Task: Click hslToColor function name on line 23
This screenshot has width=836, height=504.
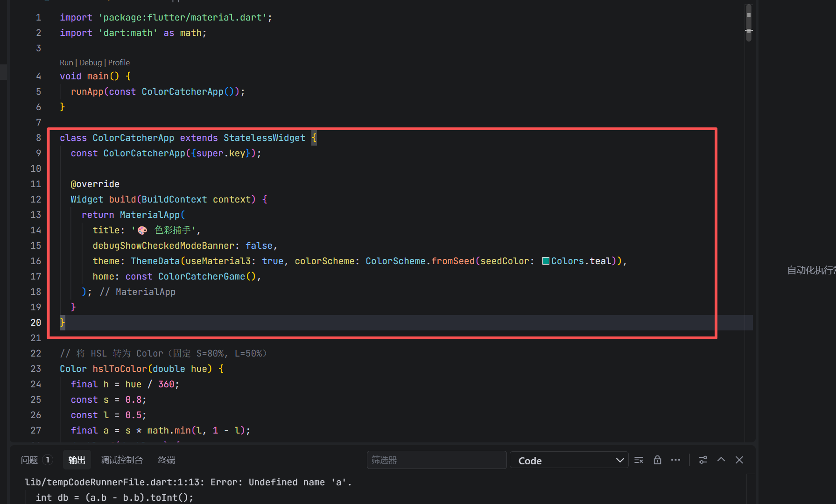Action: click(x=119, y=369)
